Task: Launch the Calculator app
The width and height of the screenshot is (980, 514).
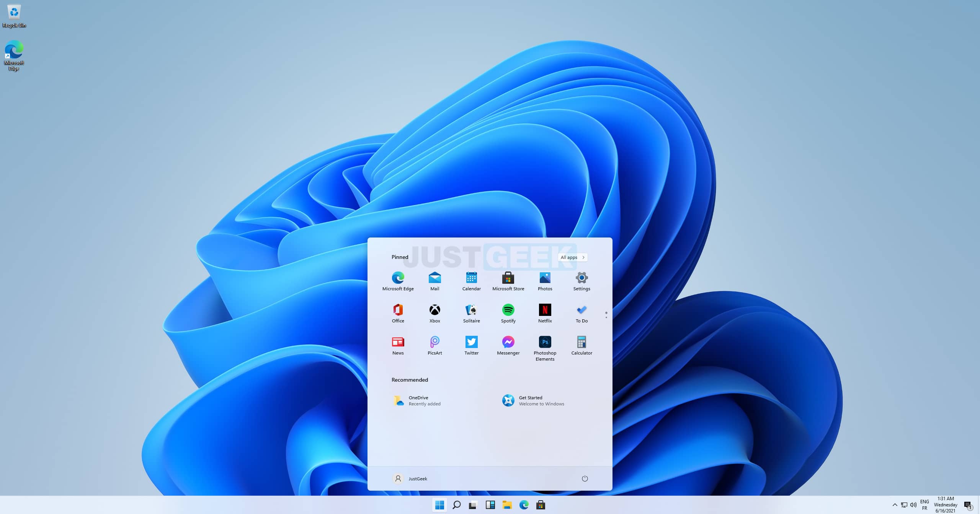Action: tap(581, 345)
